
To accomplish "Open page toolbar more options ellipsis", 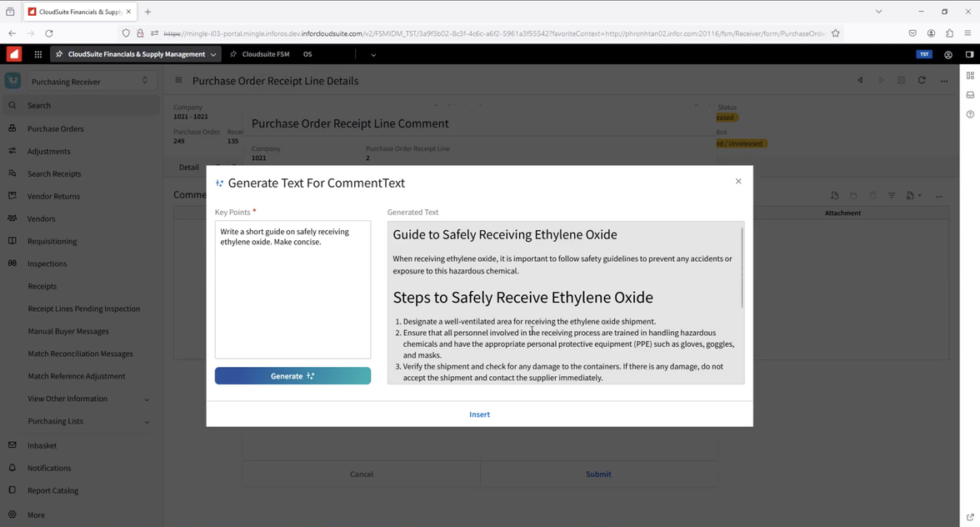I will 943,81.
